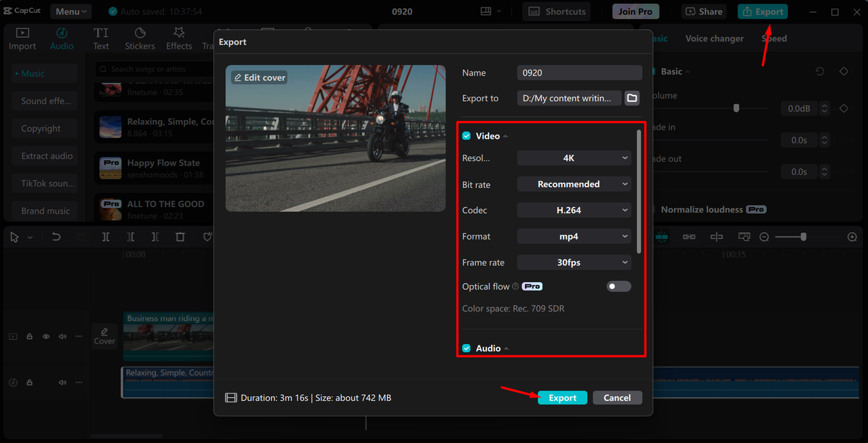Click the Shortcuts button in title bar
The height and width of the screenshot is (443, 868).
[556, 12]
